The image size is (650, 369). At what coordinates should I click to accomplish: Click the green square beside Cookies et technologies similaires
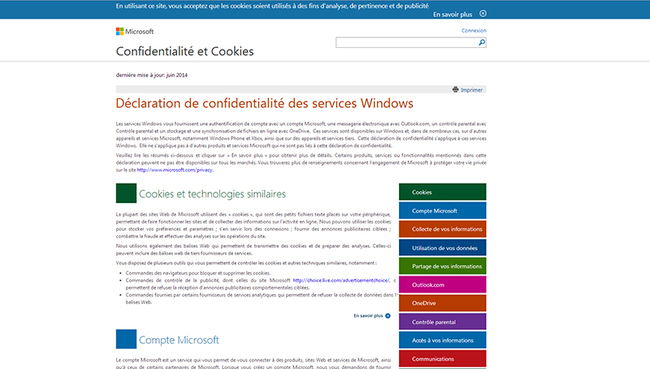coord(126,193)
